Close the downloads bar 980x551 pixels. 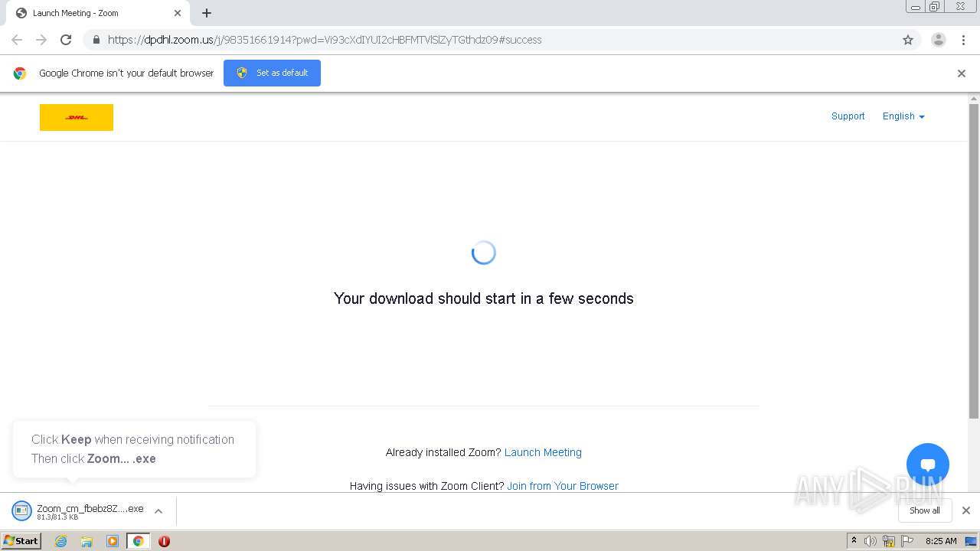(966, 510)
